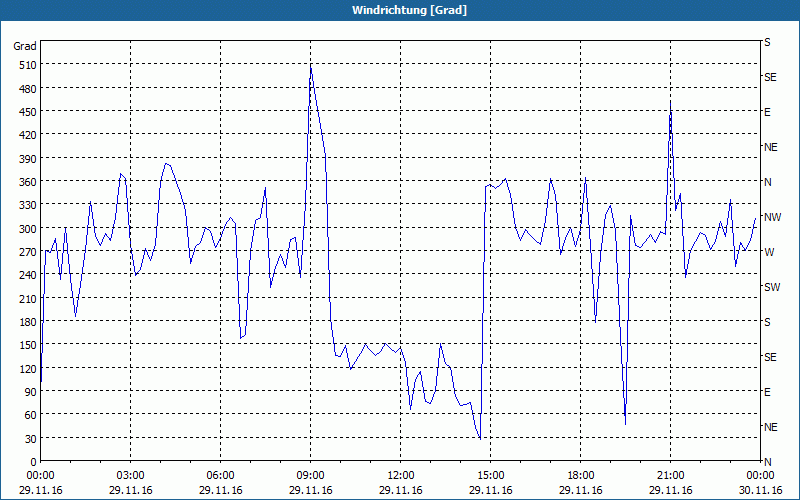Click the 12:00 time label on the x-axis
800x500 pixels.
(401, 476)
